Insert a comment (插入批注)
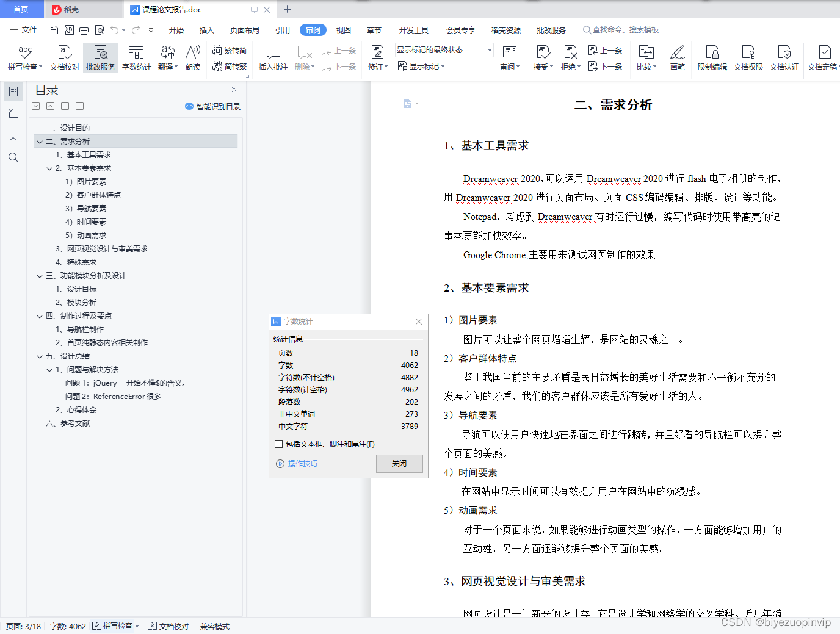Viewport: 840px width, 634px height. click(273, 58)
